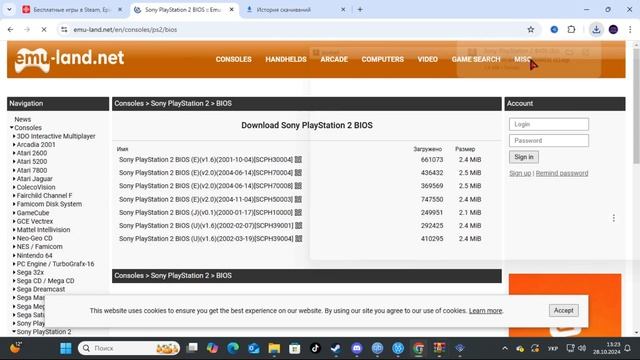Switch to the Steam free games tab
Screen dimensions: 640x360
(72, 9)
